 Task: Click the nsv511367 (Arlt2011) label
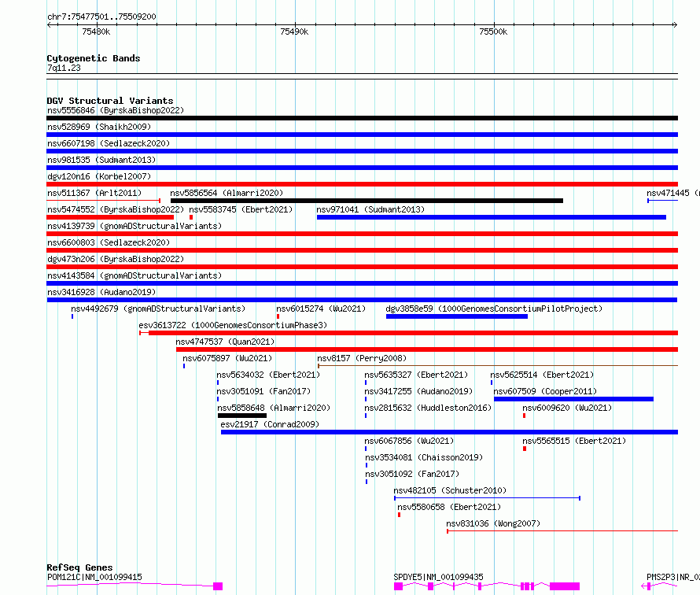(x=94, y=193)
